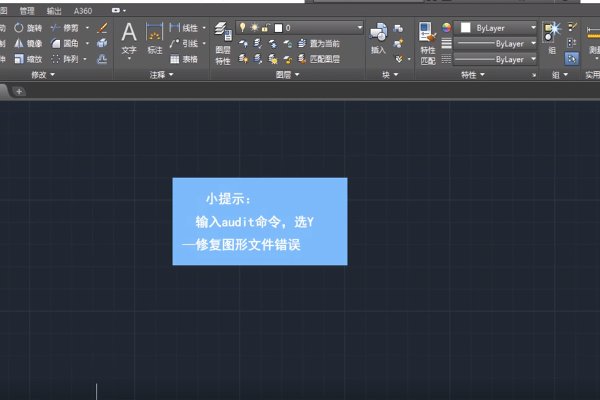Click the Isolate Layer icon
The image size is (600, 400).
coord(258,43)
